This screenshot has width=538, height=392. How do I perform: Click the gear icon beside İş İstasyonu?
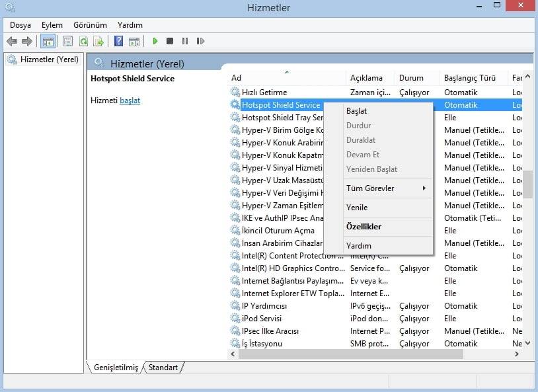(x=235, y=343)
